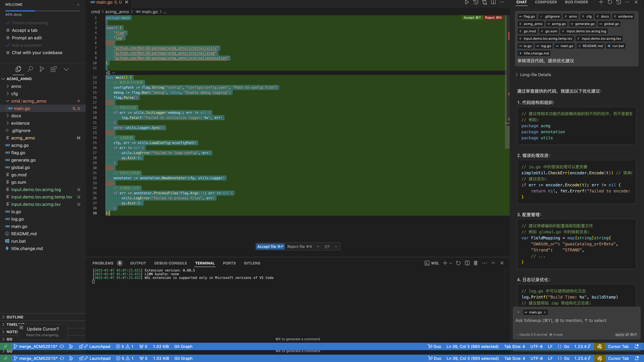Start a new chat with plus icon
The image size is (644, 362).
[601, 2]
